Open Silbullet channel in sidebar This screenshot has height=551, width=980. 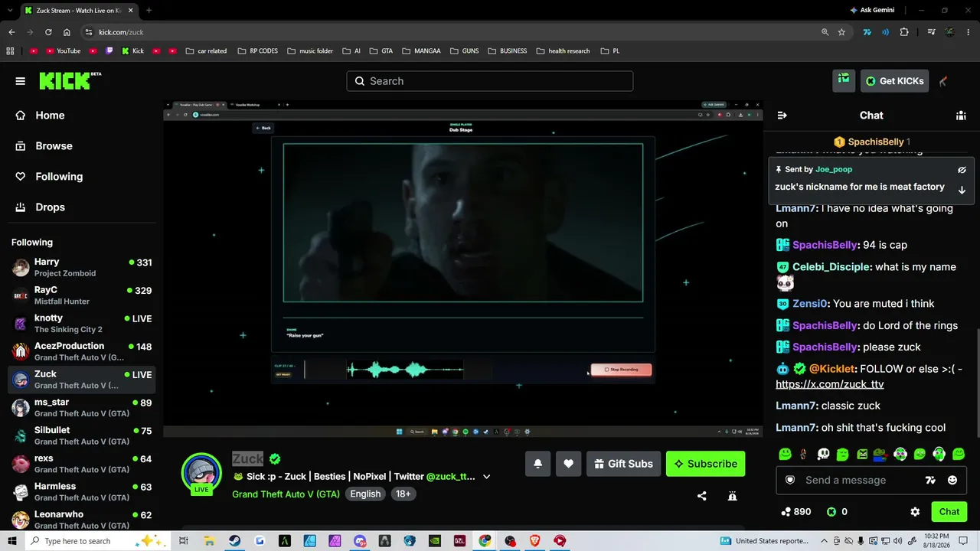tap(82, 435)
